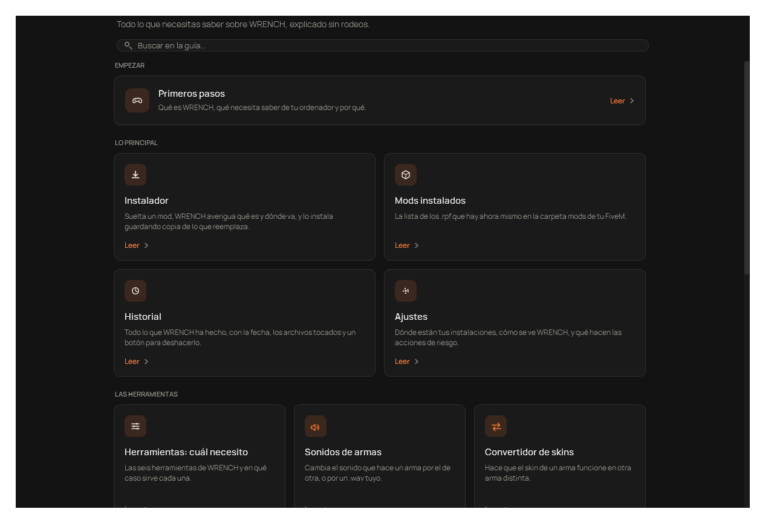Viewport: 774px width, 532px height.
Task: Select the Leer link on the Historial card
Action: coord(137,362)
